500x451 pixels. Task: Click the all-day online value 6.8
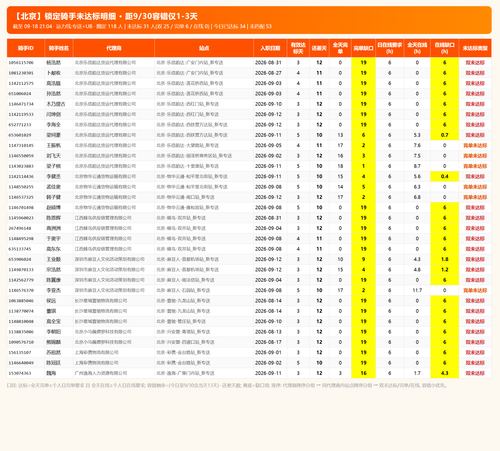(417, 197)
